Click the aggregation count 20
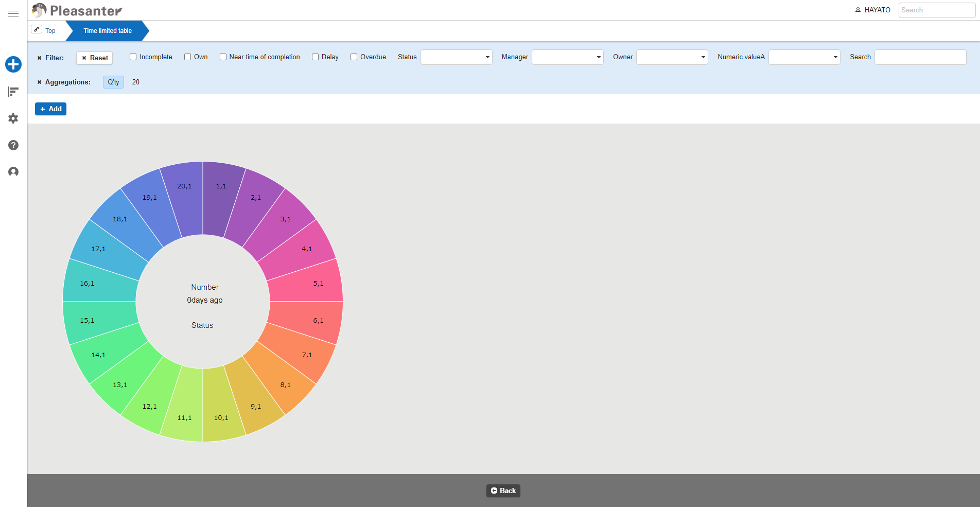This screenshot has height=507, width=980. (136, 82)
